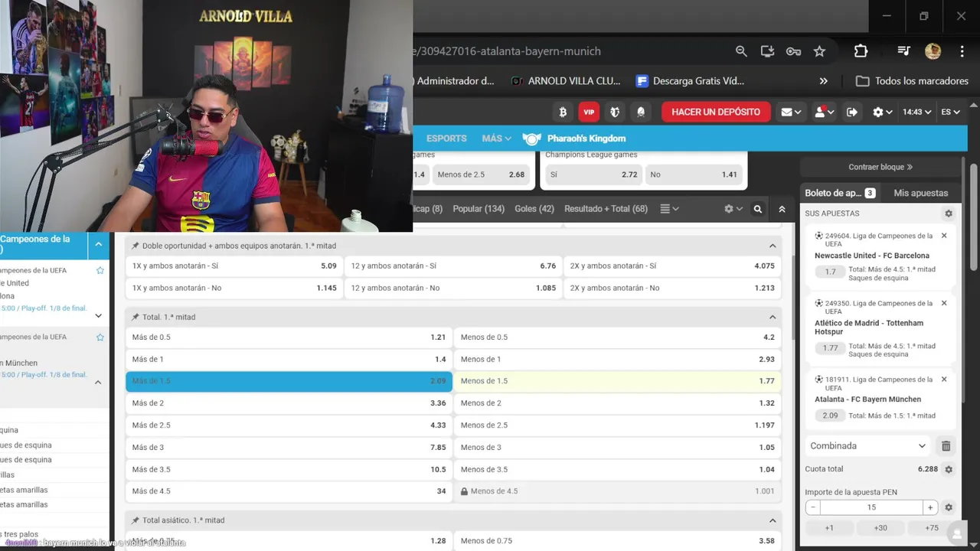Switch to the Boleto de apuestas tab

tap(840, 193)
